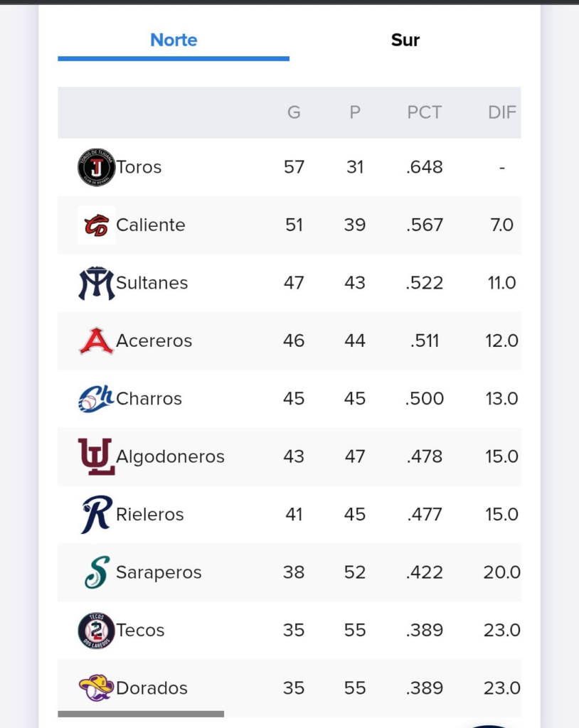
Task: Click the Dorados hat logo
Action: 96,687
